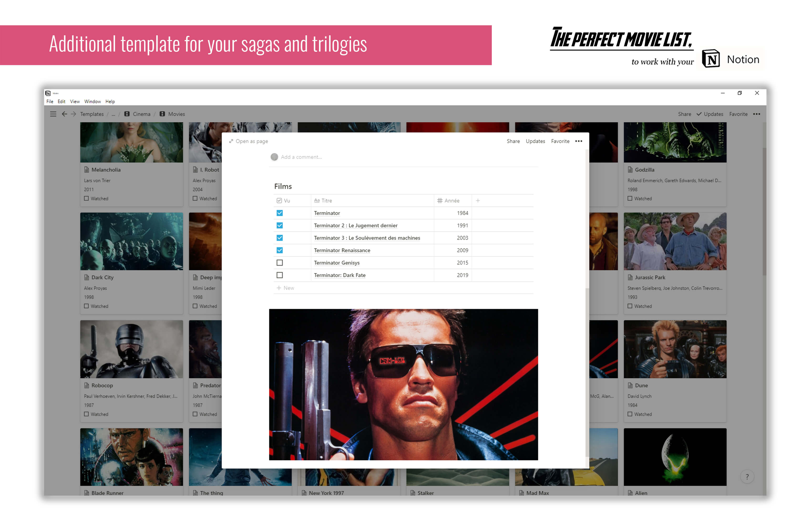Open help via the question mark icon
The height and width of the screenshot is (525, 812).
748,477
